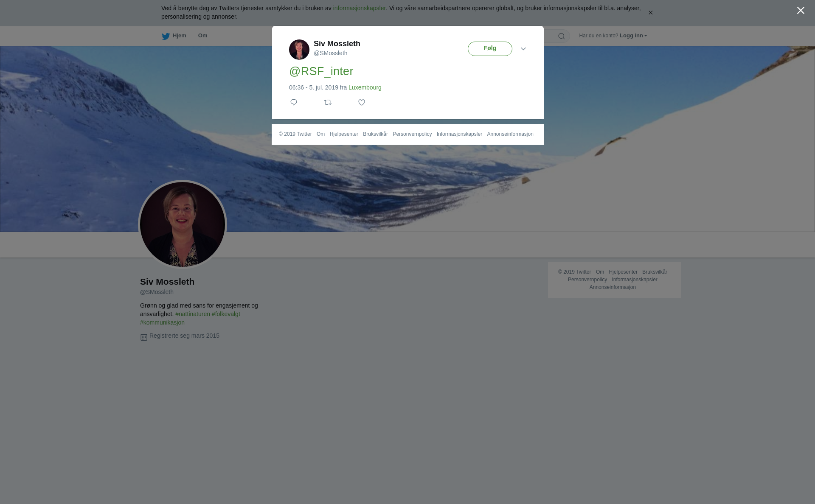
Task: Click the #folkevalgt hashtag
Action: click(x=226, y=314)
